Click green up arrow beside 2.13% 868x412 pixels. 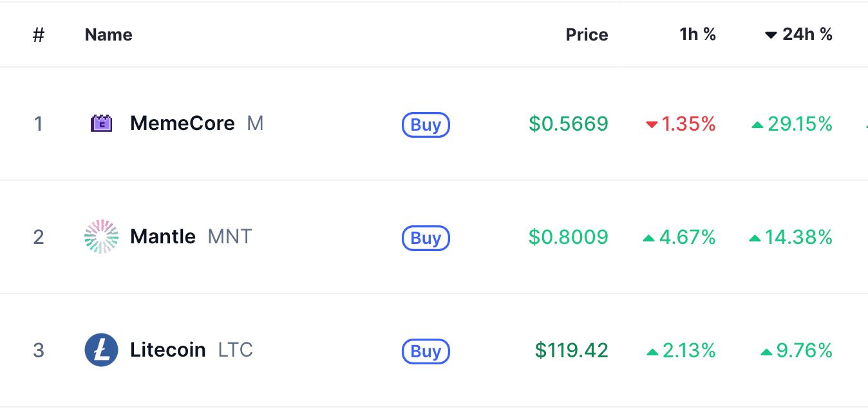652,351
